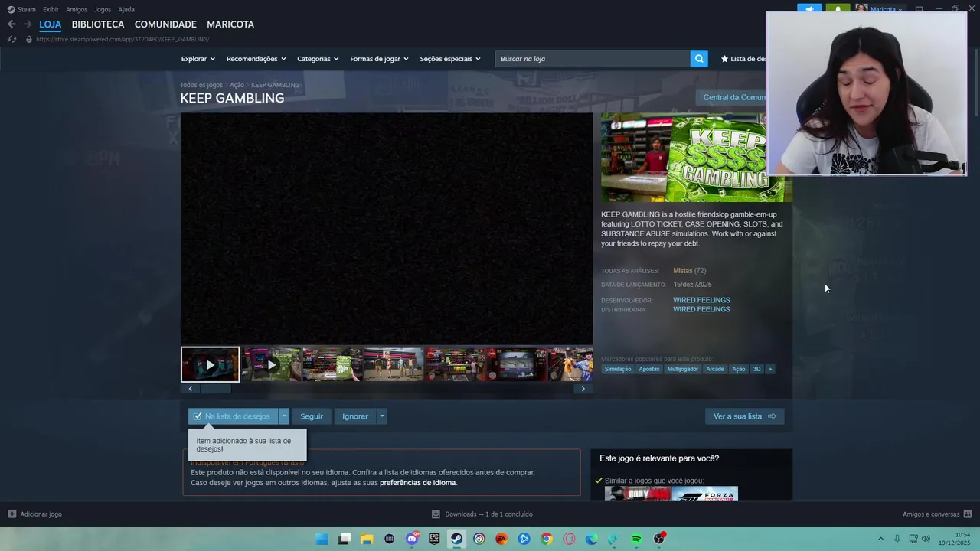This screenshot has height=551, width=980.
Task: Switch to the COMUNIDADE tab
Action: [165, 24]
